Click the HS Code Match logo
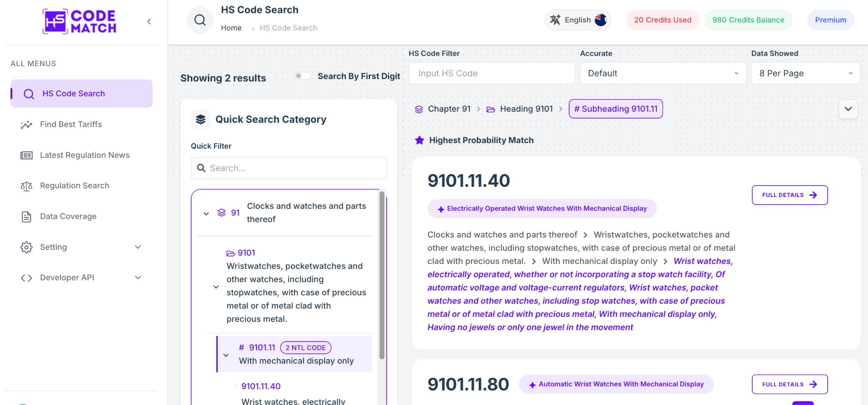 80,21
